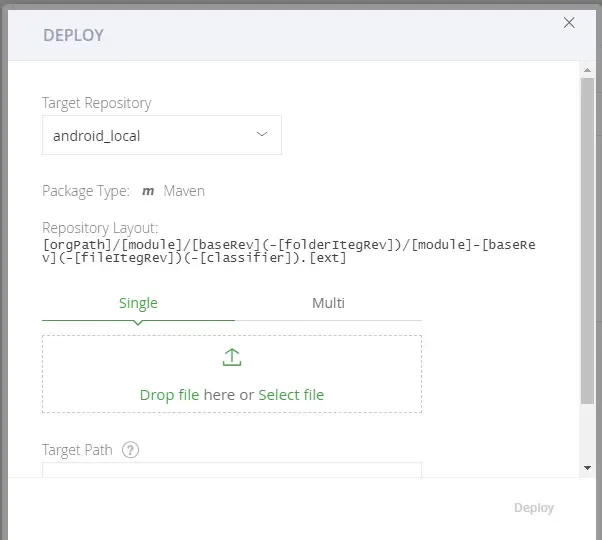Open the Target Path help tooltip icon

[130, 450]
